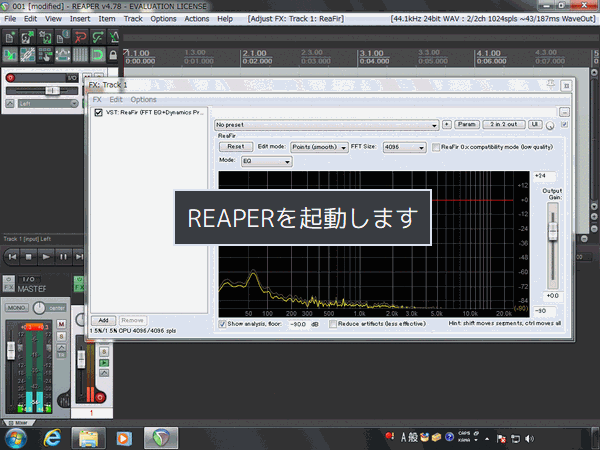The image size is (600, 450).
Task: Open the No preset dropdown
Action: 327,124
